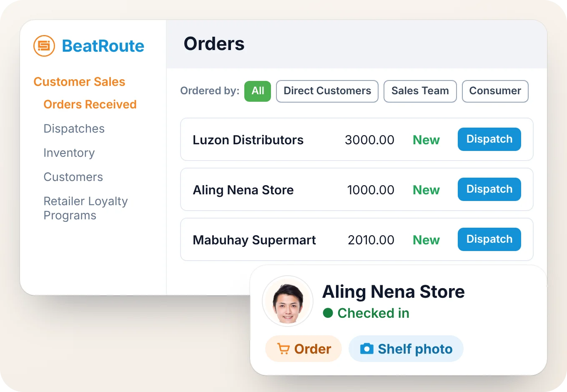Click the shopping cart icon in Order chip
Image resolution: width=567 pixels, height=392 pixels.
pos(283,349)
